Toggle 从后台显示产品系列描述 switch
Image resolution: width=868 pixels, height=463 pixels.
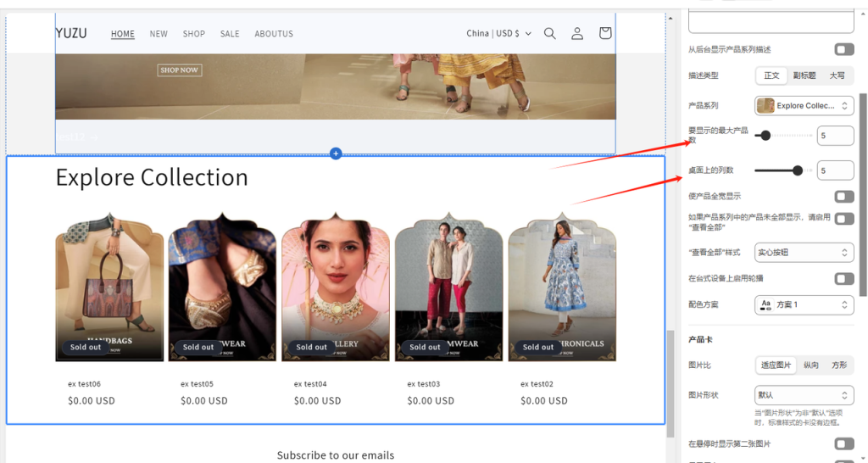tap(843, 50)
